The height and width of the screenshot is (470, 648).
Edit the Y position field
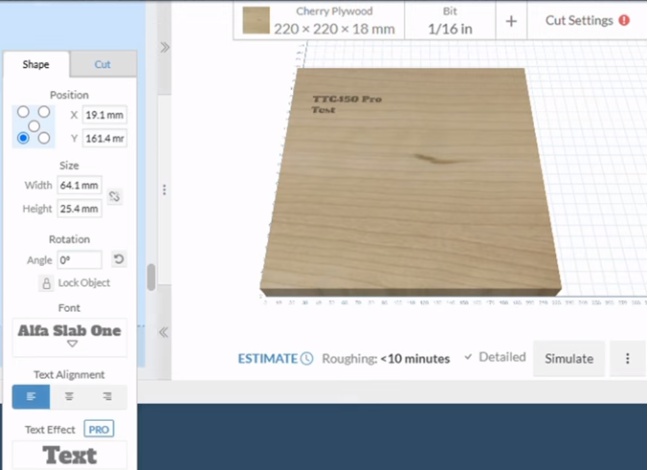point(104,138)
